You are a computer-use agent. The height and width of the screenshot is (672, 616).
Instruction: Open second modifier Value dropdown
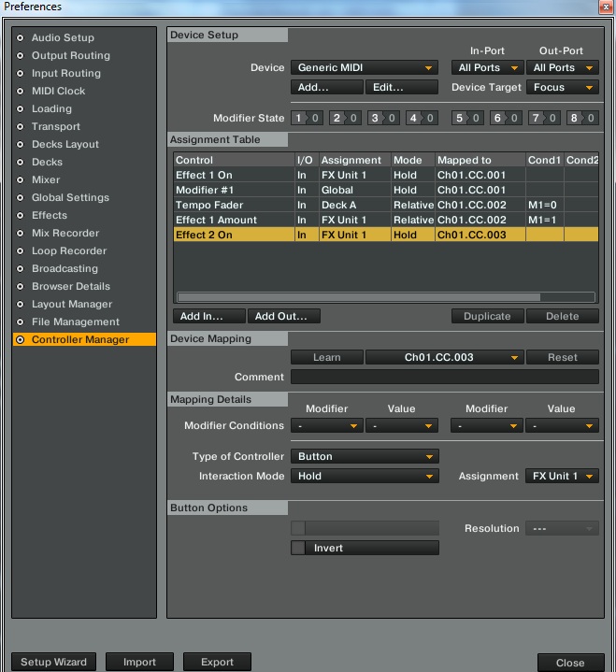[562, 426]
